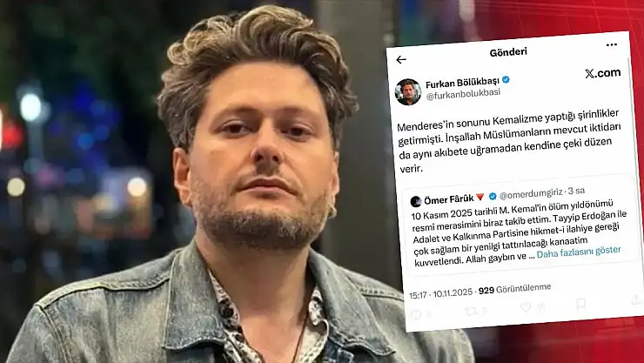
Task: Select the @furkanbolukbasi handle
Action: (463, 94)
